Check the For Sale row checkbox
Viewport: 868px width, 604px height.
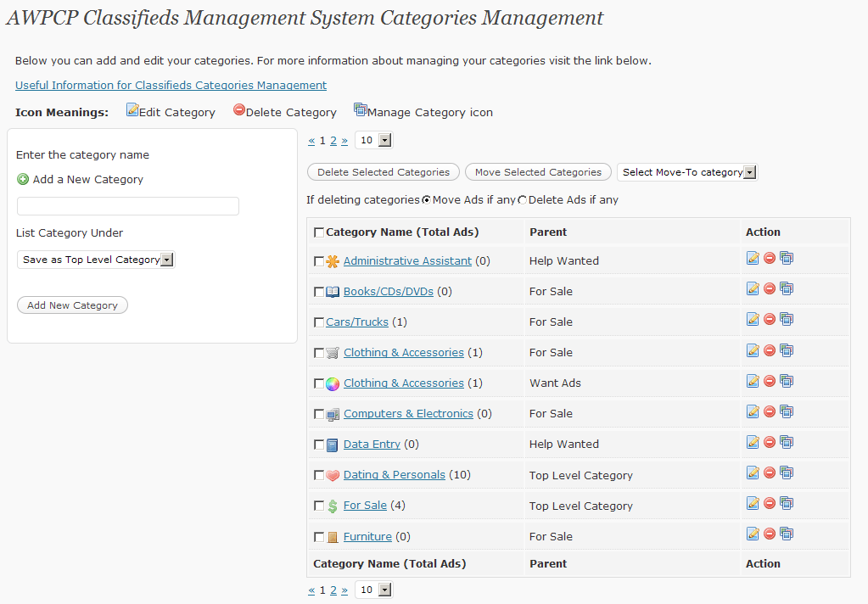tap(319, 506)
